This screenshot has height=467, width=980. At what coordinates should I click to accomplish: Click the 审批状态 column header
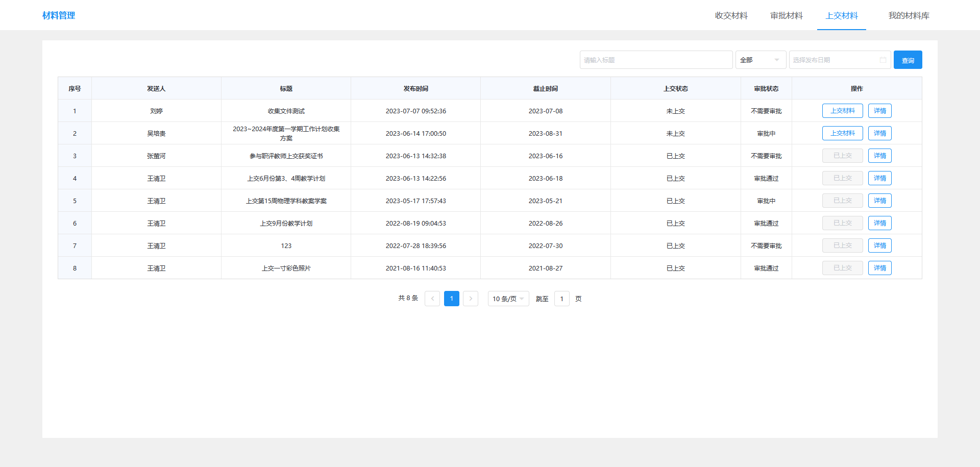(766, 88)
